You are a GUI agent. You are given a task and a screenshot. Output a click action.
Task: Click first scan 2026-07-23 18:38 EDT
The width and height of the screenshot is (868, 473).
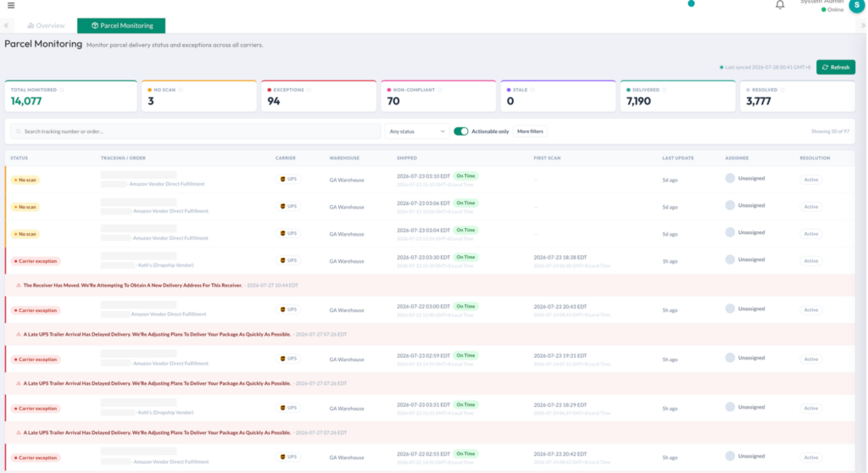tap(560, 258)
